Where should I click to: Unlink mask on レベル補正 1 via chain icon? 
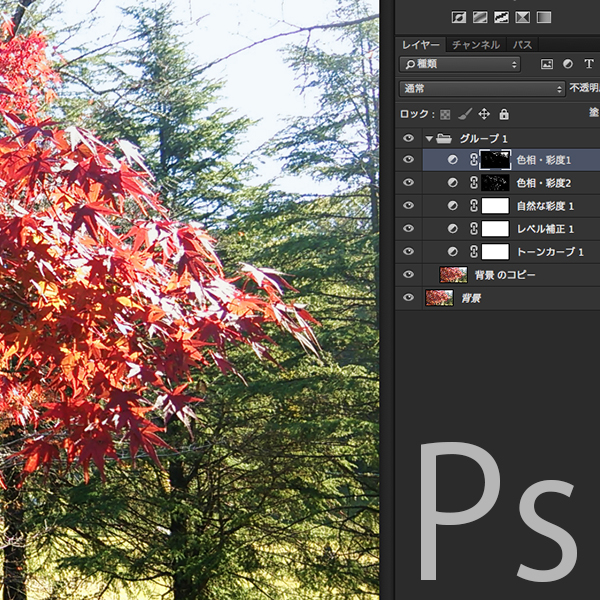474,229
